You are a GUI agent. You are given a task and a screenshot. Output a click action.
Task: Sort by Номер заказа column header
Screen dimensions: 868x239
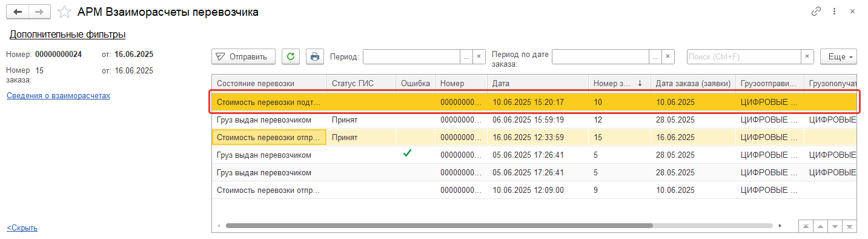coord(619,83)
